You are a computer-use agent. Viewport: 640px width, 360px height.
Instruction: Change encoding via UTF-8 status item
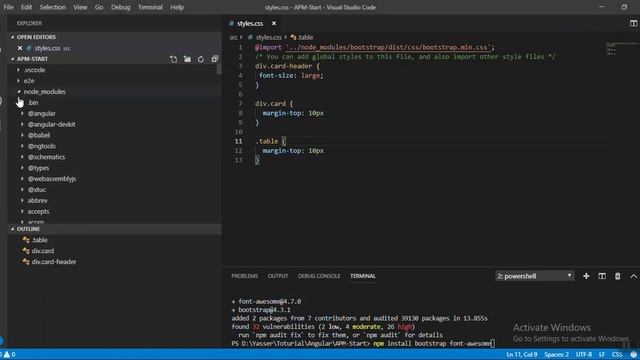[x=584, y=355]
